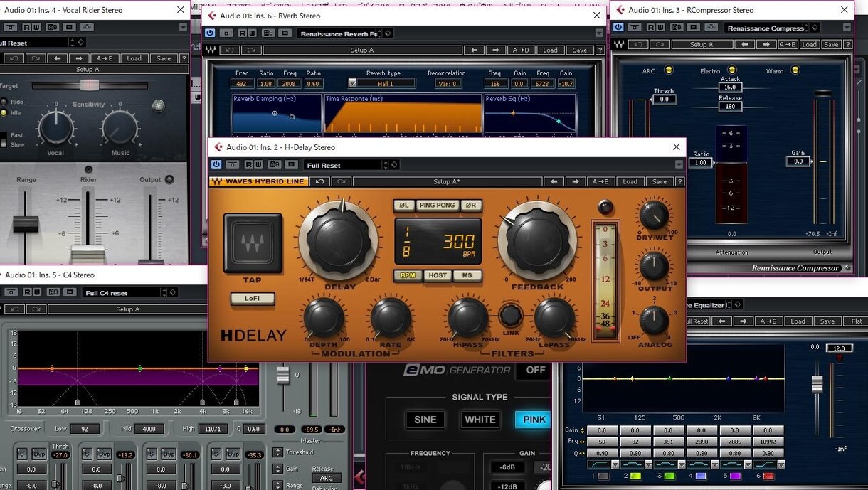Undo last change in H-Delay toolbar
This screenshot has width=868, height=490.
tap(320, 181)
